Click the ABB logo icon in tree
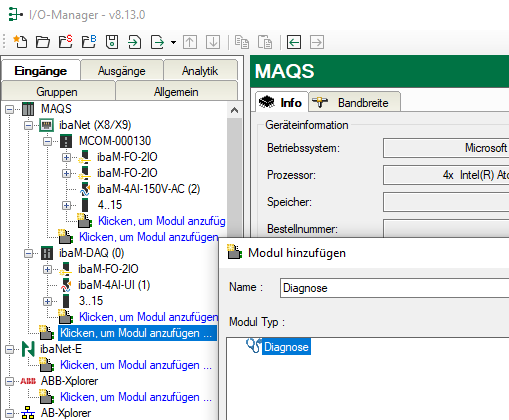509x420 pixels. (x=28, y=381)
